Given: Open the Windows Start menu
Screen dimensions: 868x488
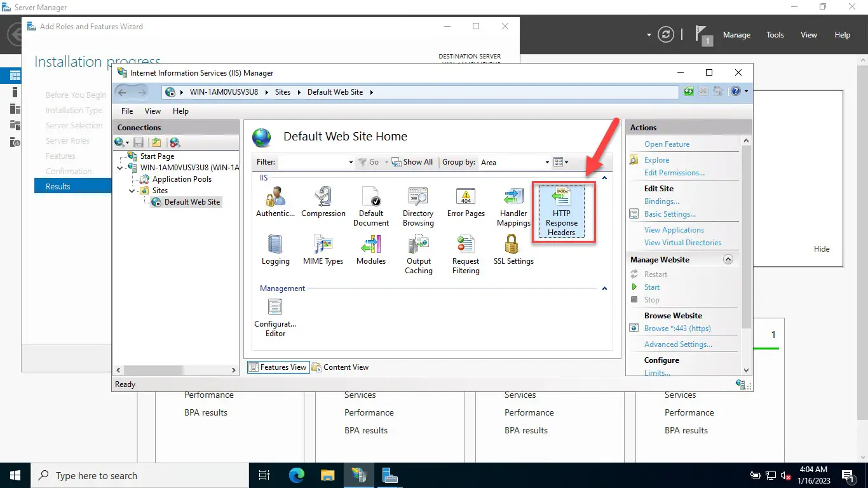Looking at the screenshot, I should 15,475.
